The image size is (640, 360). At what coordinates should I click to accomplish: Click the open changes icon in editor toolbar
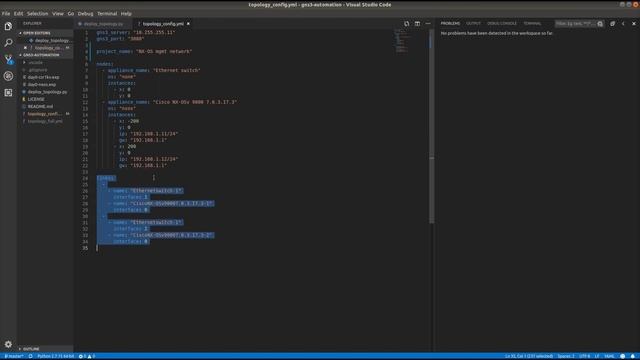click(x=407, y=24)
